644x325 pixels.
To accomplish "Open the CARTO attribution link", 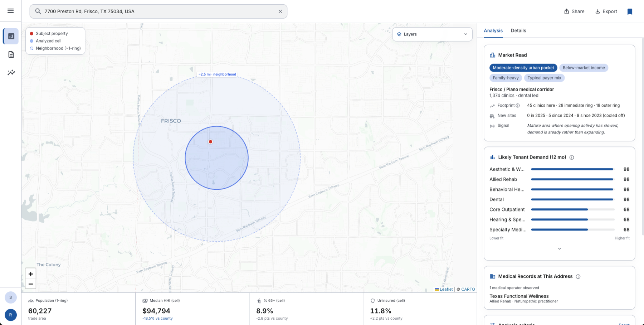I will 468,289.
